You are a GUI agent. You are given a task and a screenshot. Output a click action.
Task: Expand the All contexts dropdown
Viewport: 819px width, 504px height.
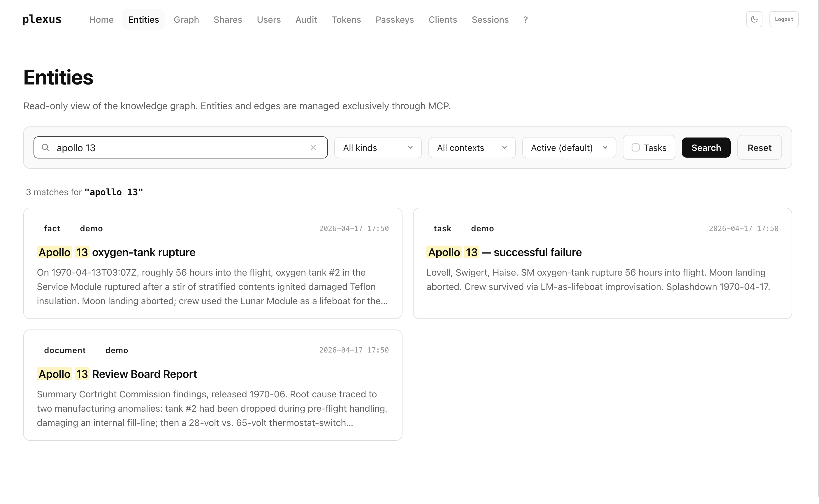(472, 147)
